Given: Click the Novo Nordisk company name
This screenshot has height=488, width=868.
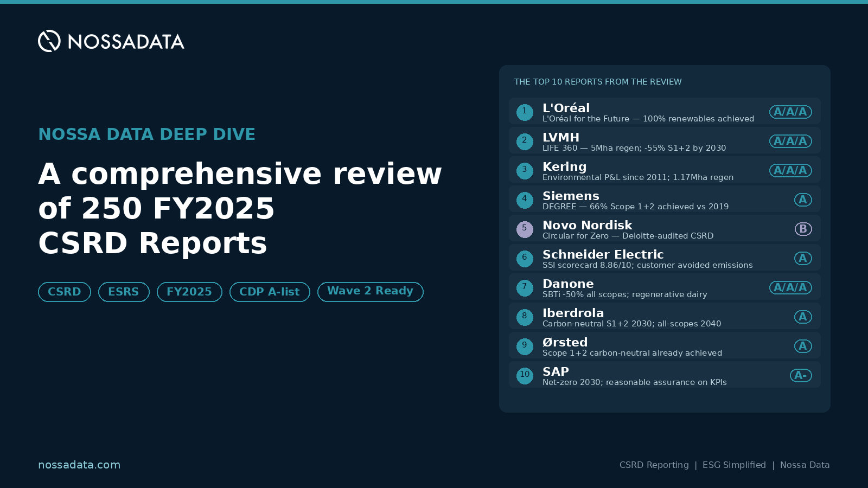Looking at the screenshot, I should (588, 225).
